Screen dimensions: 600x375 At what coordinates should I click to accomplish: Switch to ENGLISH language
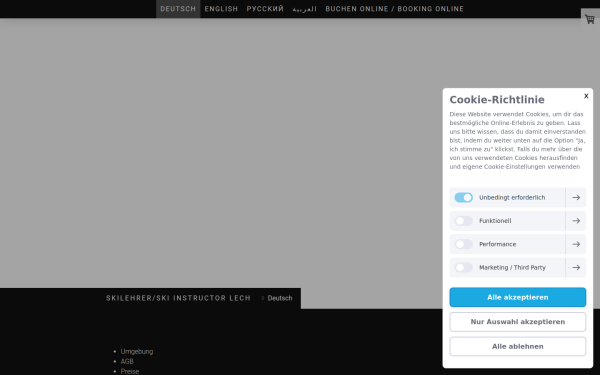click(221, 9)
